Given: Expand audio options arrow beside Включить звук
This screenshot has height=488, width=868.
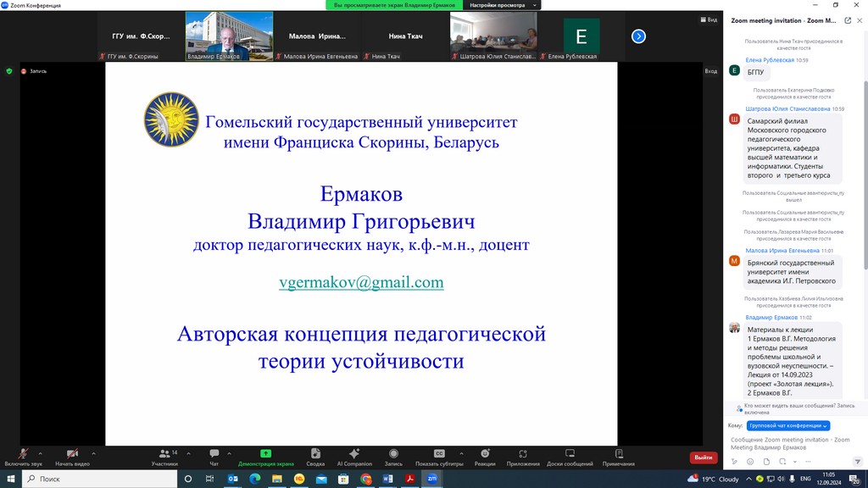Looking at the screenshot, I should [40, 452].
